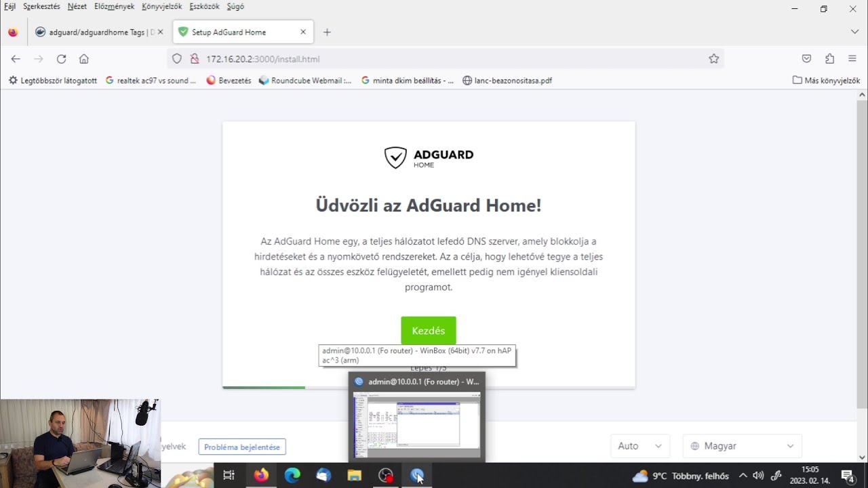Open the Más könyvjelzők folder
This screenshot has height=488, width=868.
click(x=826, y=80)
